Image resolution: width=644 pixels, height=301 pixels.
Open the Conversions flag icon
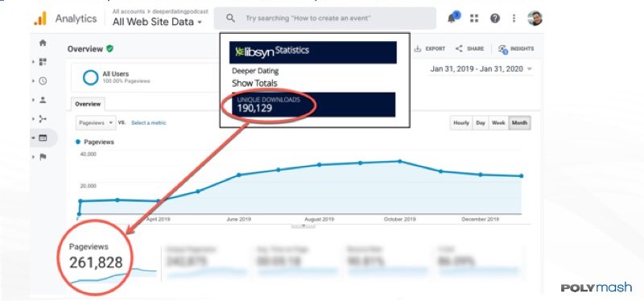pyautogui.click(x=43, y=157)
